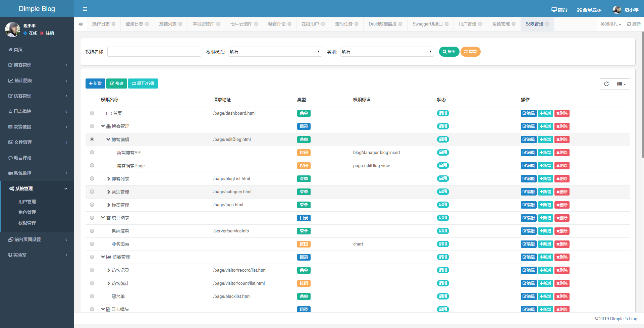
Task: Select radio button for 博客列表 row
Action: click(x=92, y=179)
